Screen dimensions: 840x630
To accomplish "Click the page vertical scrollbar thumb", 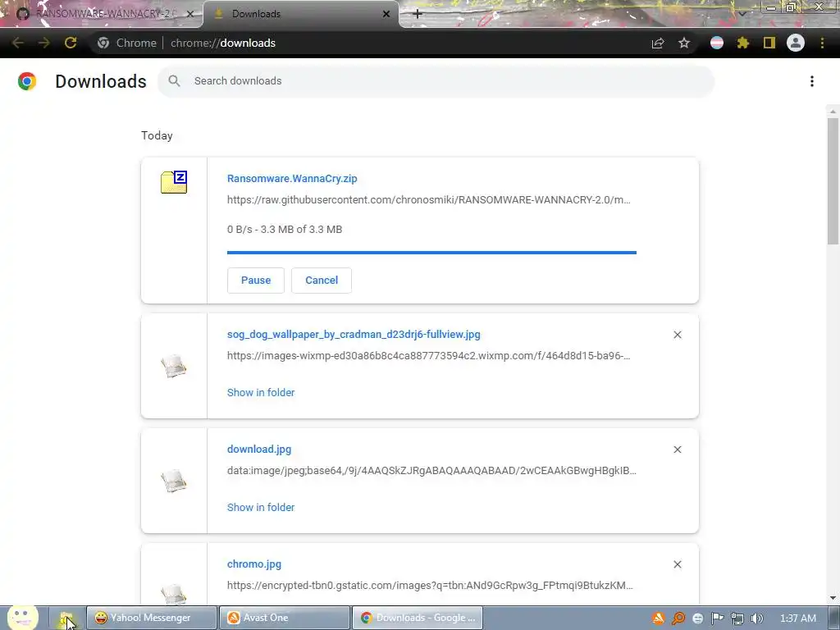I will [x=833, y=181].
